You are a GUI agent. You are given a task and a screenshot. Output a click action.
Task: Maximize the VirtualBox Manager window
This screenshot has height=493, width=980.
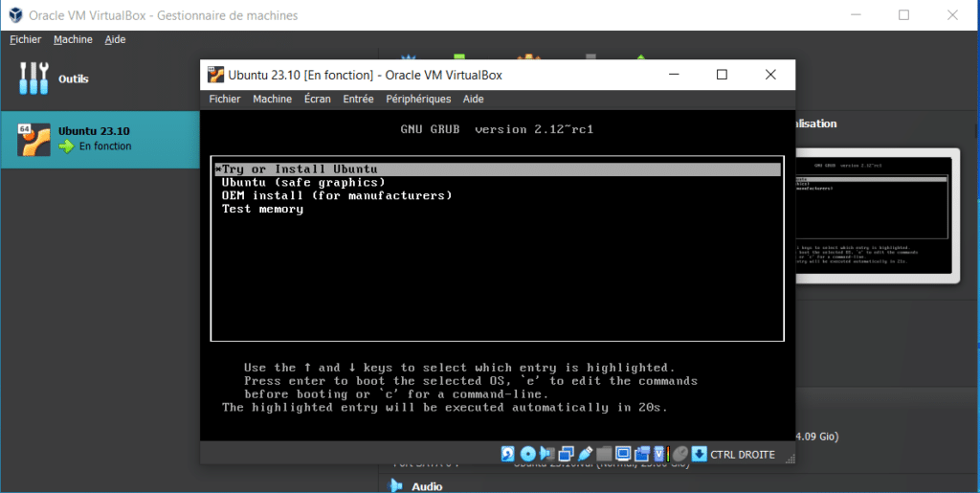coord(903,15)
